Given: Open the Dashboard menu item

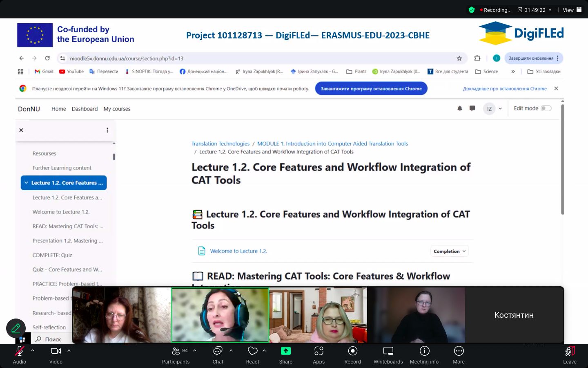Looking at the screenshot, I should click(85, 109).
